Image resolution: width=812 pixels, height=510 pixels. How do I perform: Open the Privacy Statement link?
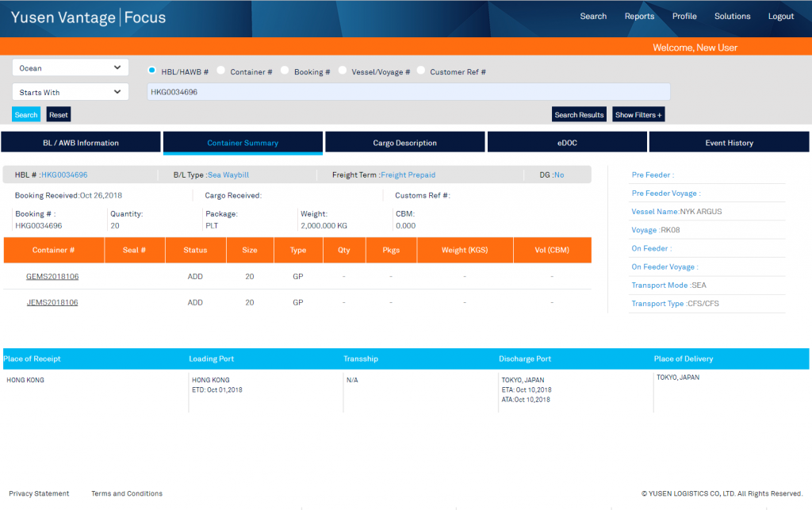[39, 493]
